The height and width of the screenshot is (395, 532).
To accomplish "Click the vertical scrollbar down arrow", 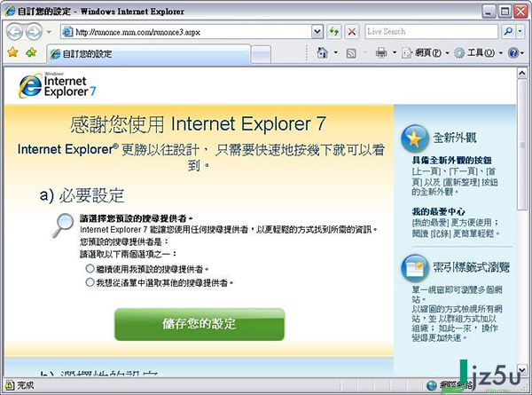I will click(x=522, y=369).
